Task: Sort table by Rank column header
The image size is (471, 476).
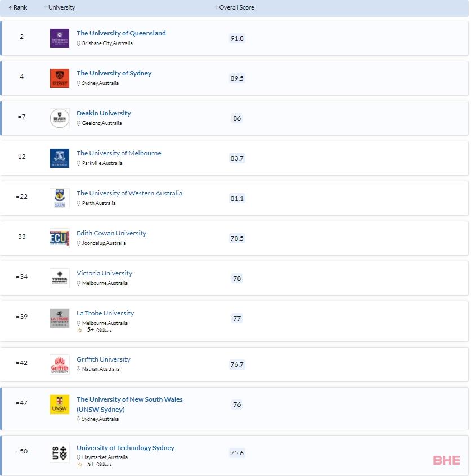Action: pos(18,7)
